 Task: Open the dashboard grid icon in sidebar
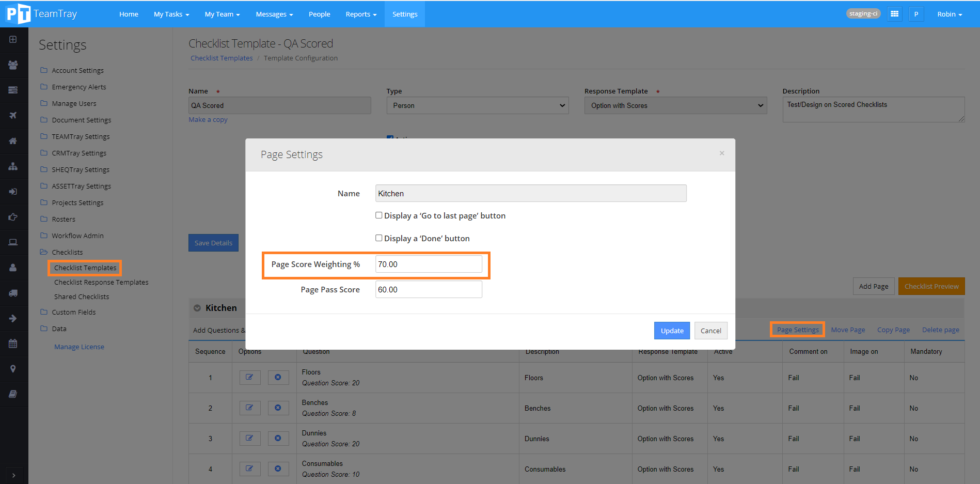point(12,39)
